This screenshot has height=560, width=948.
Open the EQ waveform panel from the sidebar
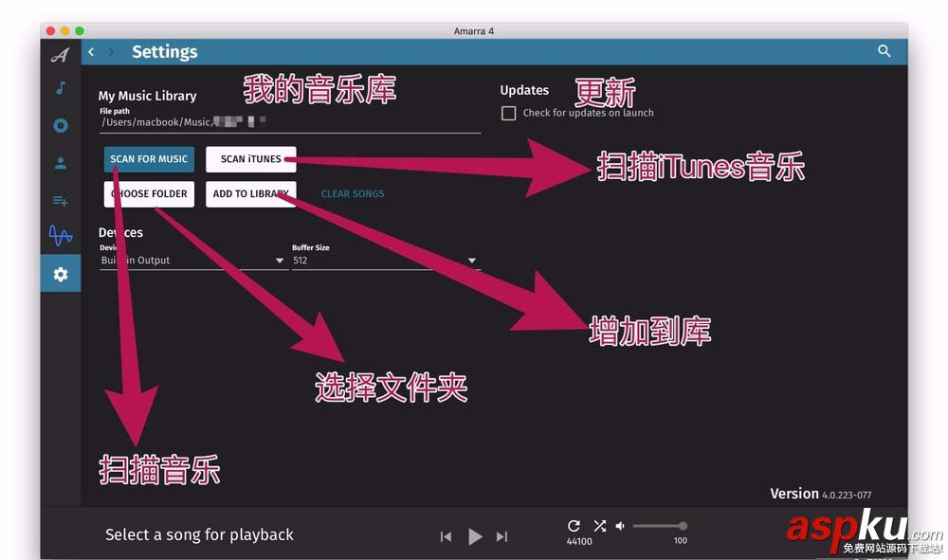coord(60,236)
